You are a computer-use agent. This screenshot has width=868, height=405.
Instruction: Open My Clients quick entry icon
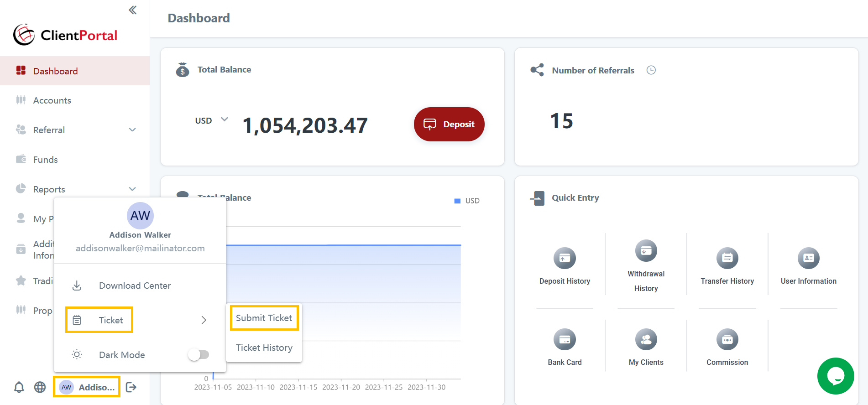[x=646, y=340]
